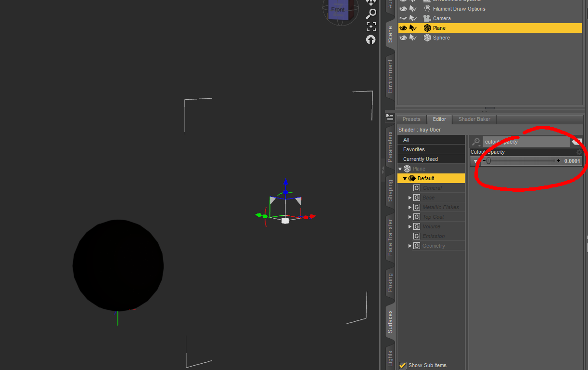This screenshot has width=588, height=370.
Task: Expand the Base group
Action: (x=410, y=198)
